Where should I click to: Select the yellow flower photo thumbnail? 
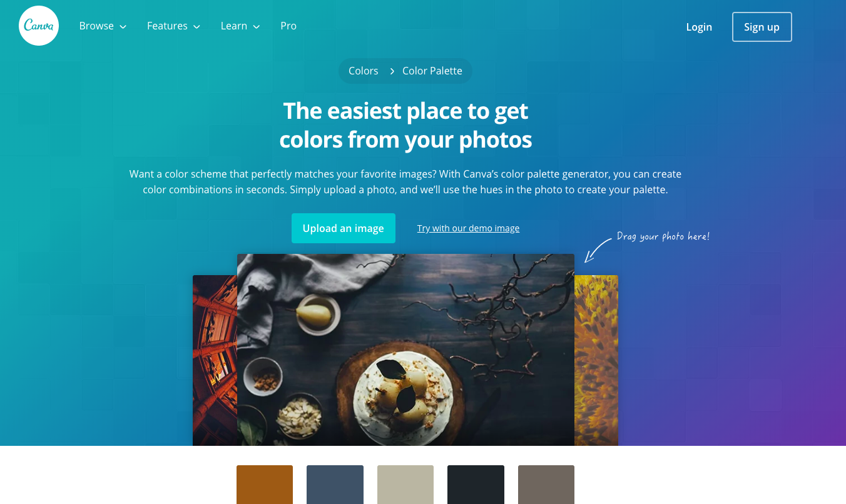tap(596, 360)
